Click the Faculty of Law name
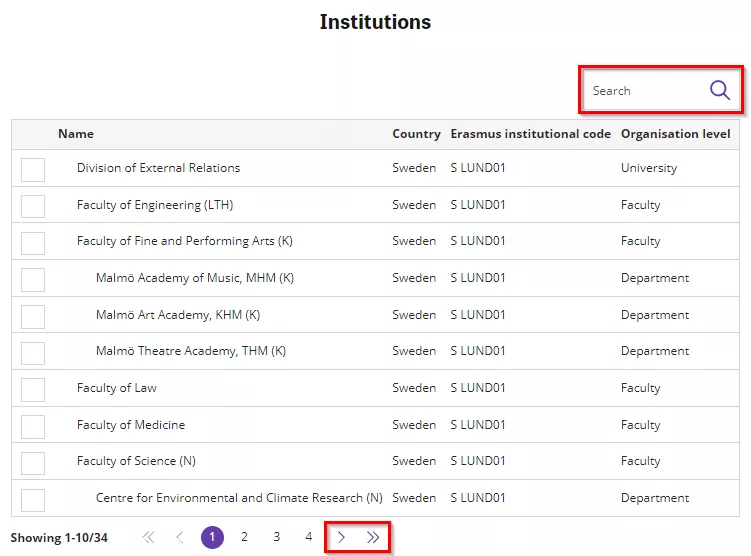751x556 pixels. click(x=116, y=388)
